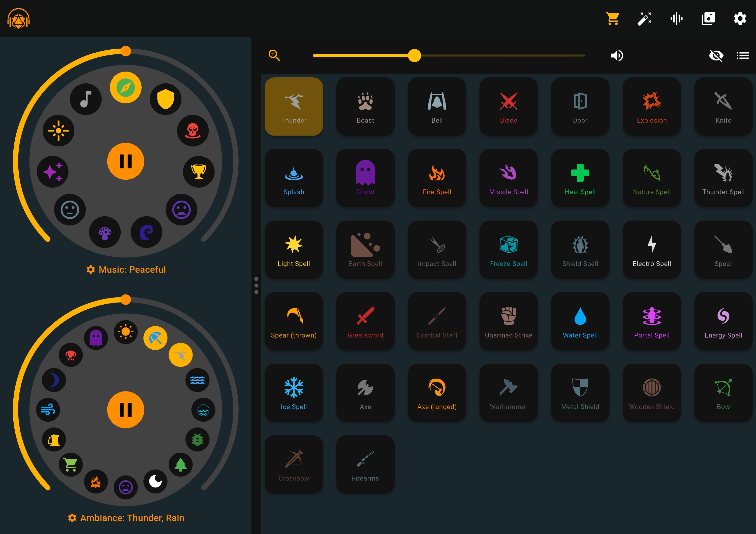This screenshot has width=756, height=534.
Task: Select the trophy music mood
Action: point(199,172)
